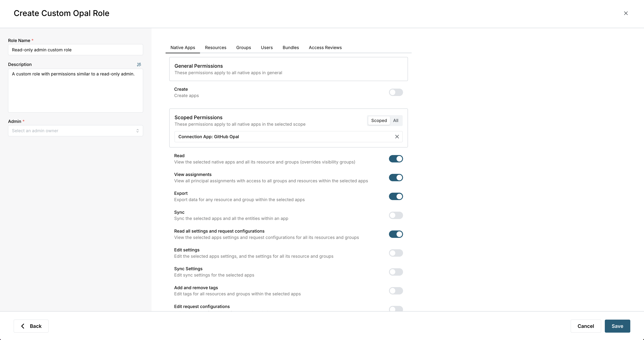Enable Add and remove tags toggle

pos(396,291)
